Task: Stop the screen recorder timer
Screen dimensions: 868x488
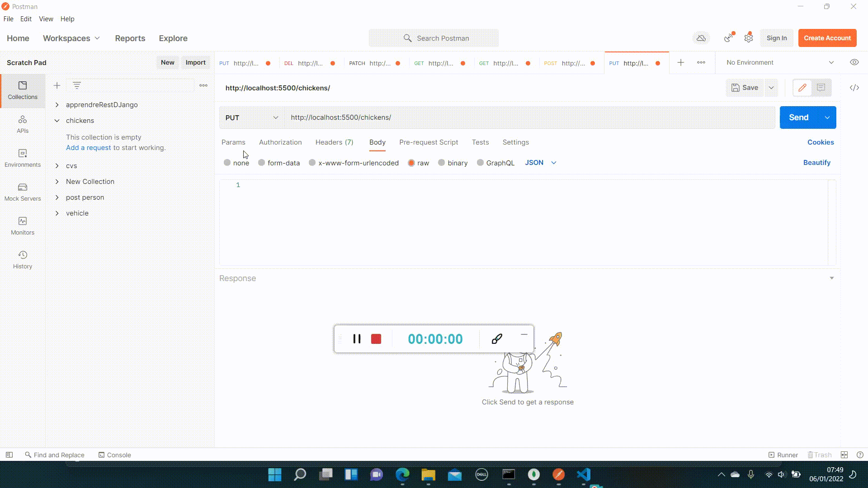Action: [376, 338]
